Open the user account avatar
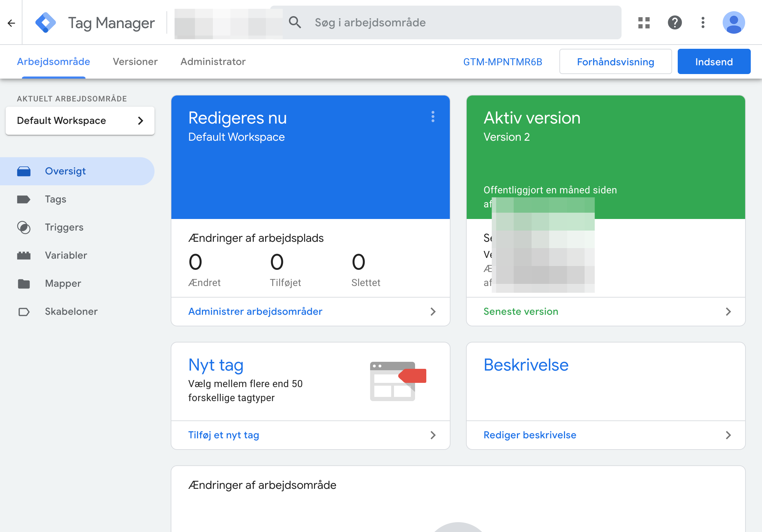This screenshot has width=762, height=532. 734,23
